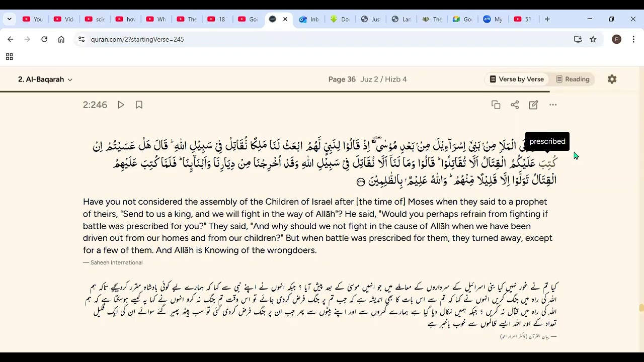This screenshot has height=362, width=644.
Task: Click the verse-end marker symbol in Arabic text
Action: point(361,182)
